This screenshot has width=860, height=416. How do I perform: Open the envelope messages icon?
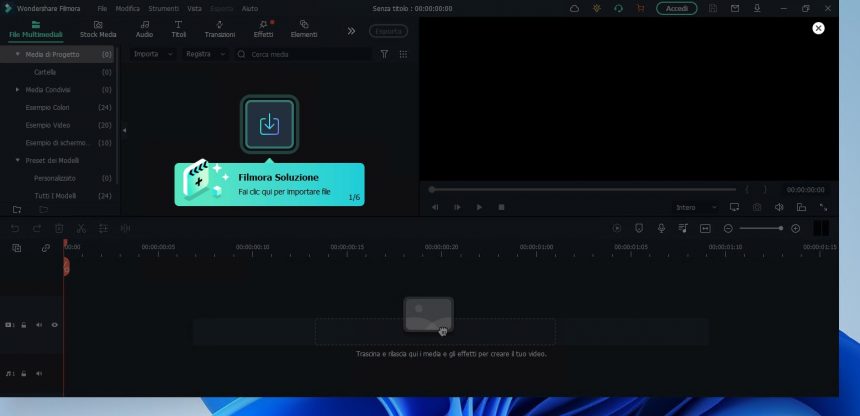(735, 9)
